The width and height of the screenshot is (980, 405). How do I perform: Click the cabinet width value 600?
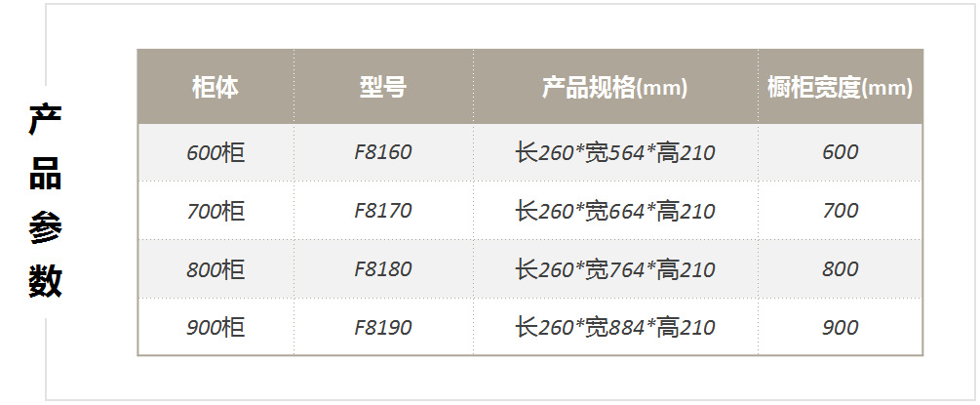[x=840, y=152]
